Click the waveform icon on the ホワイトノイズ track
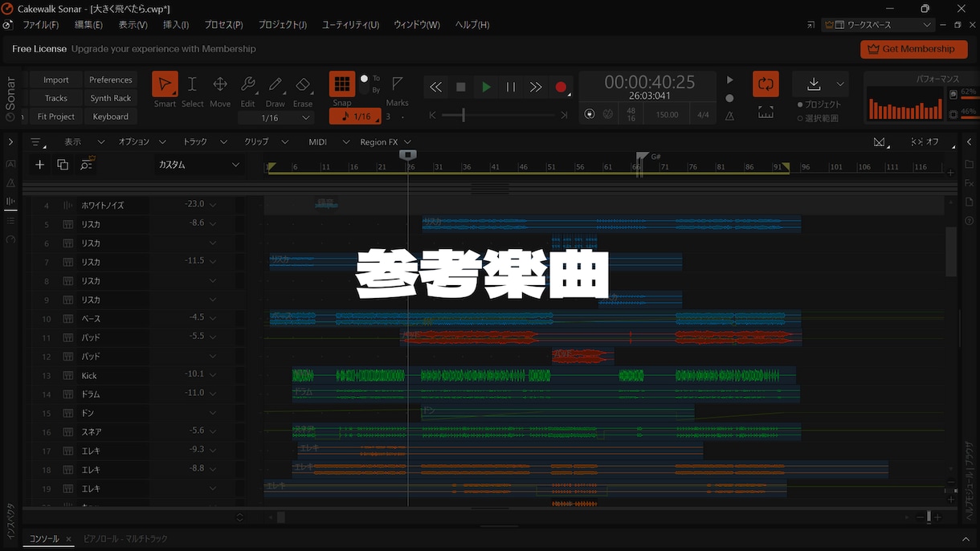Viewport: 980px width, 551px height. point(68,206)
